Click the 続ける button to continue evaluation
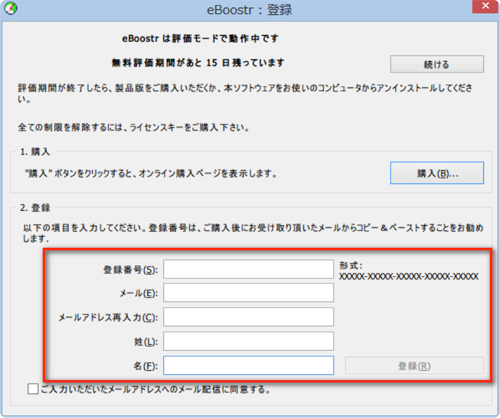500x418 pixels. click(x=437, y=64)
